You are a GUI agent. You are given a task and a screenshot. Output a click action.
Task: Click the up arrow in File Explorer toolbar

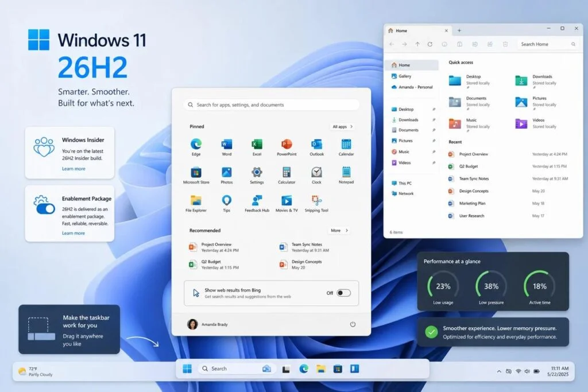pos(417,44)
